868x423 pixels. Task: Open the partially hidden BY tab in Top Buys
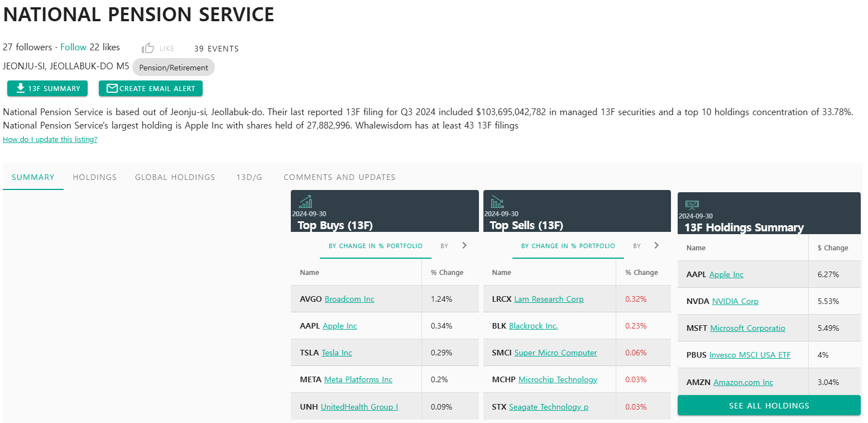point(444,246)
